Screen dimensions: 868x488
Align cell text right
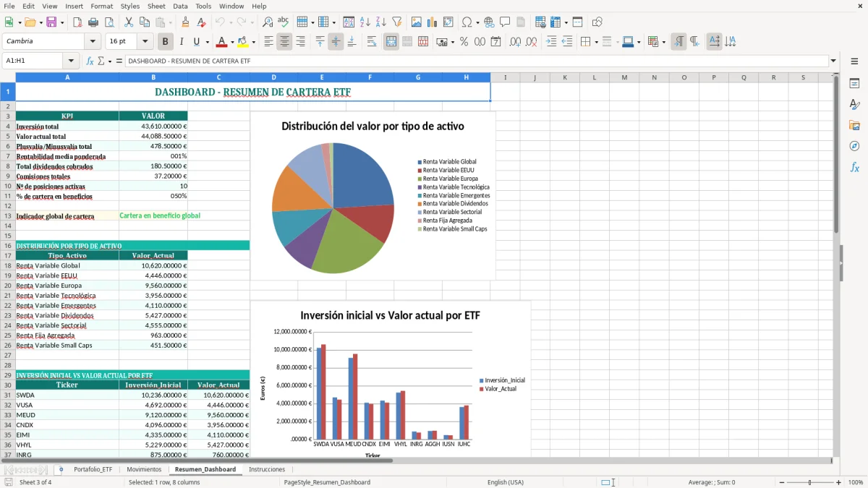tap(300, 42)
